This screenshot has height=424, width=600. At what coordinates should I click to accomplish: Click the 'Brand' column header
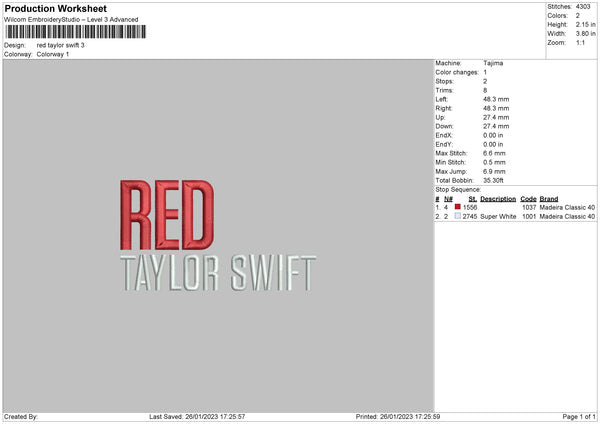549,199
